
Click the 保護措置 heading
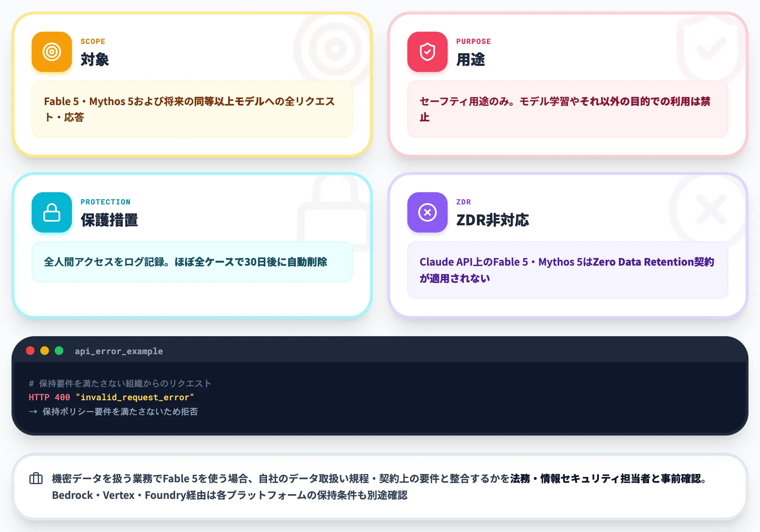pos(109,220)
